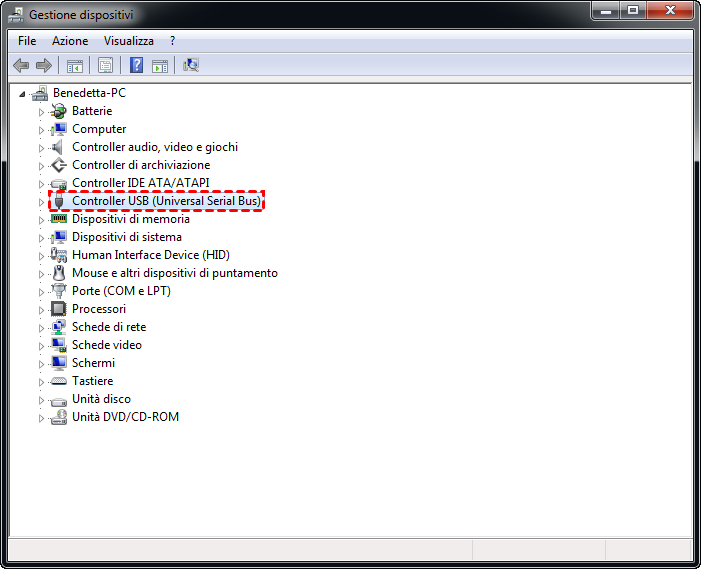Viewport: 701px width, 569px height.
Task: Select the Schede video label
Action: 107,345
